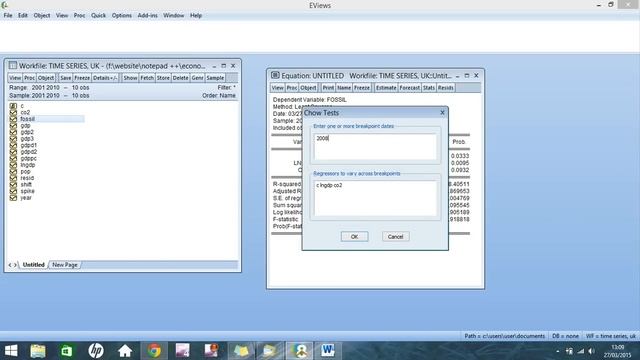Click Print button in Equation window
This screenshot has height=360, width=640.
[328, 88]
